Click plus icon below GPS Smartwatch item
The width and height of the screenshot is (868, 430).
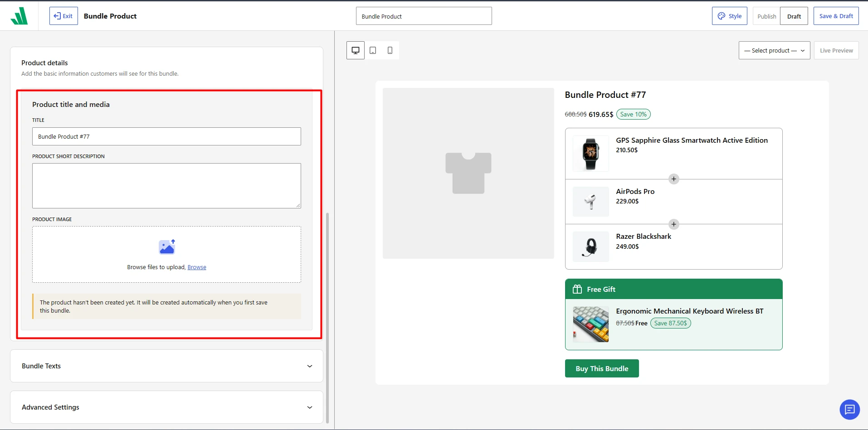click(674, 179)
